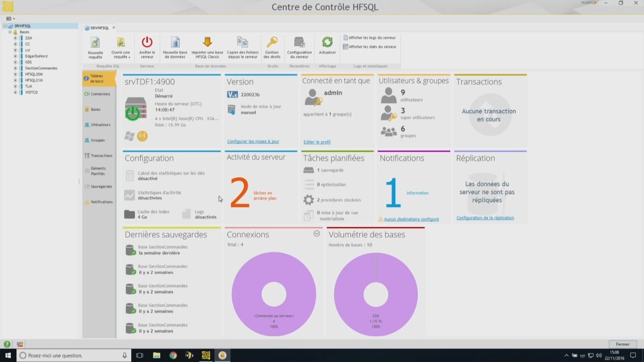Click the 9 utilisateurs icon
Screen dimensions: 644x362
pyautogui.click(x=388, y=96)
